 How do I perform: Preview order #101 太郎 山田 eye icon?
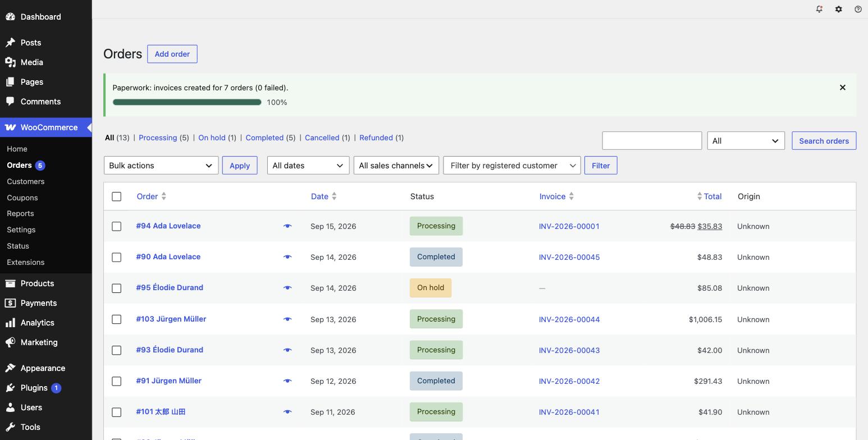287,412
